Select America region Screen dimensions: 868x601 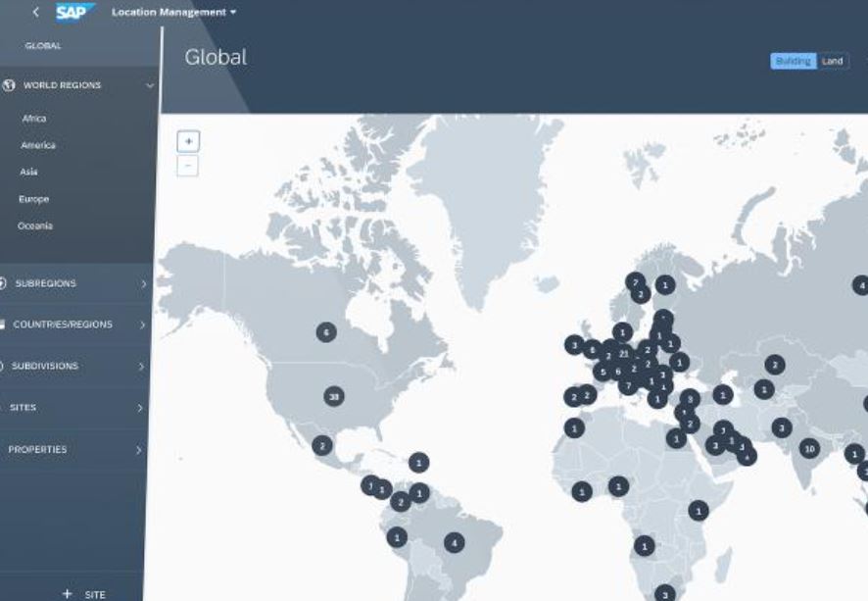tap(38, 145)
